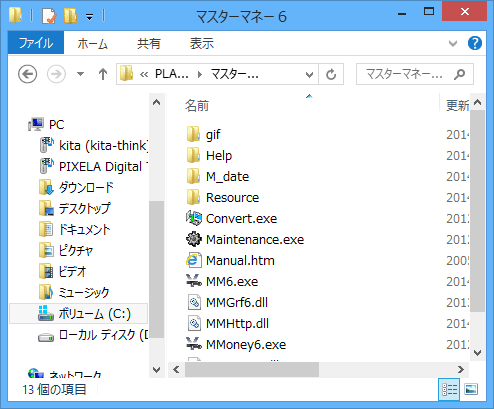Open the ファイル menu tab
This screenshot has height=409, width=494.
(x=36, y=43)
